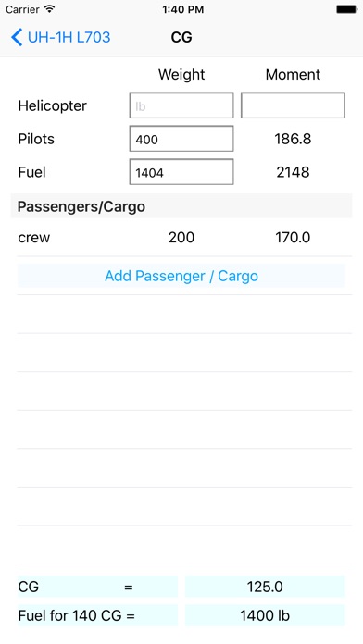Add Passenger / Cargo entry
This screenshot has width=363, height=644.
pyautogui.click(x=181, y=276)
